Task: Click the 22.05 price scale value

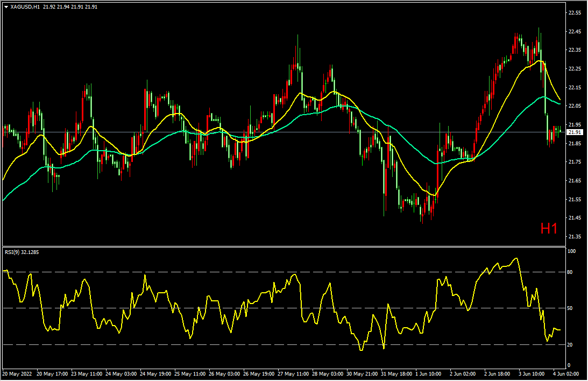Action: pos(575,106)
